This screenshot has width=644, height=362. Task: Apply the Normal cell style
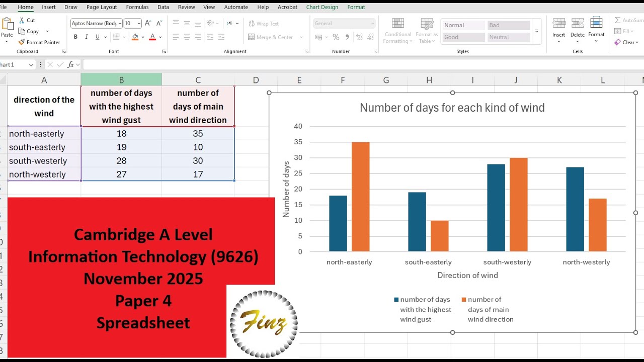point(463,25)
